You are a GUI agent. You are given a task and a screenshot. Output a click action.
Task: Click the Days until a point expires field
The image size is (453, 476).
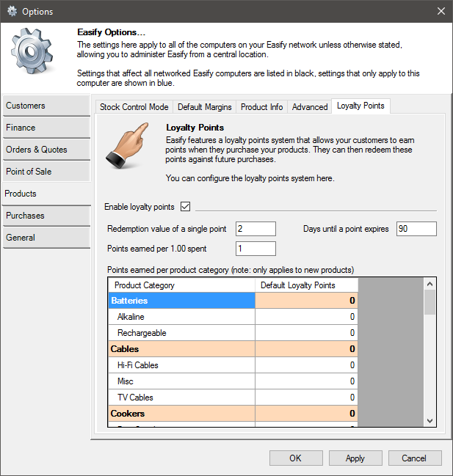tap(416, 229)
